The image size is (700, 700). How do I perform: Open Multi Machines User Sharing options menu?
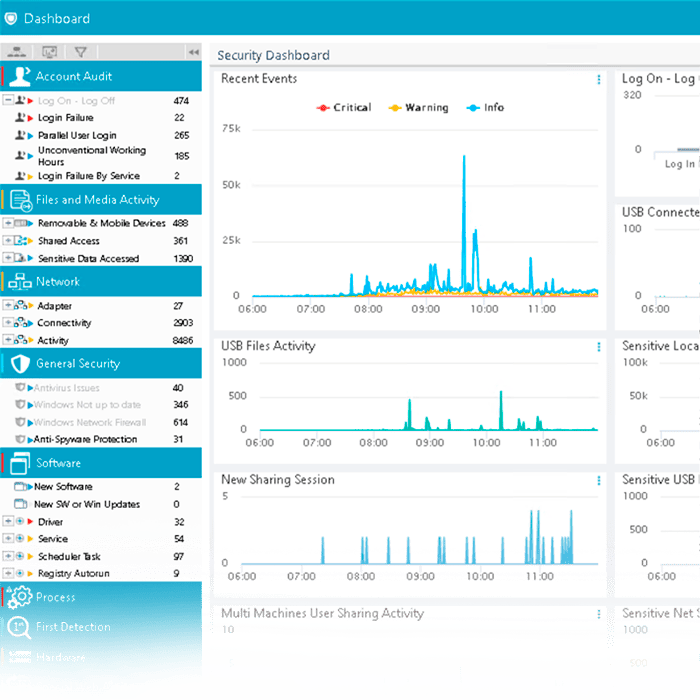click(x=599, y=614)
